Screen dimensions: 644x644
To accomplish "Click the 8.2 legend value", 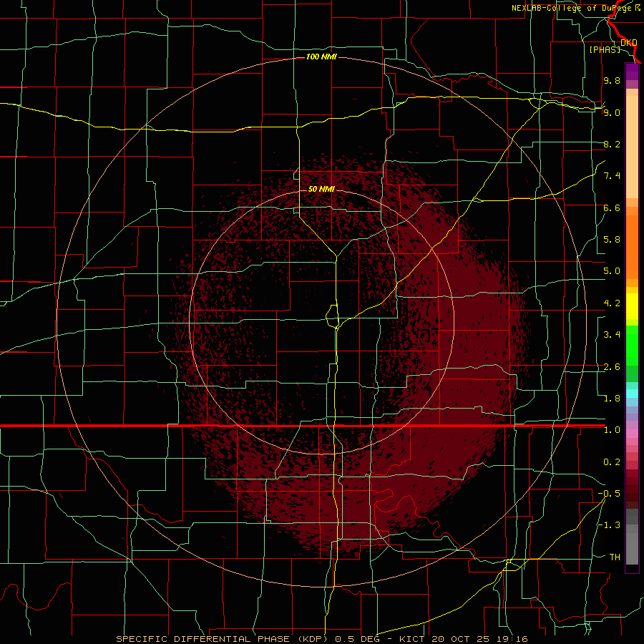I will pyautogui.click(x=612, y=144).
